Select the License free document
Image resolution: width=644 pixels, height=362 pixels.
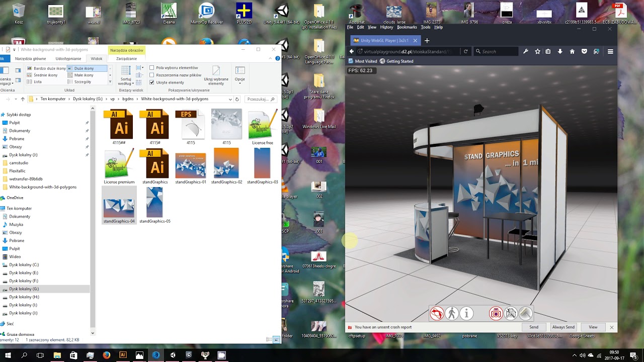point(263,127)
